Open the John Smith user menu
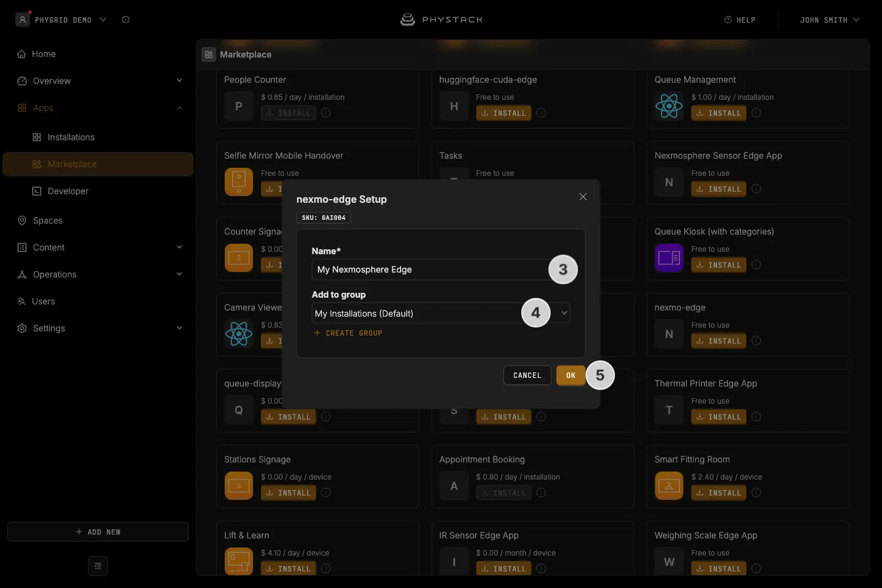The image size is (882, 588). [x=830, y=20]
